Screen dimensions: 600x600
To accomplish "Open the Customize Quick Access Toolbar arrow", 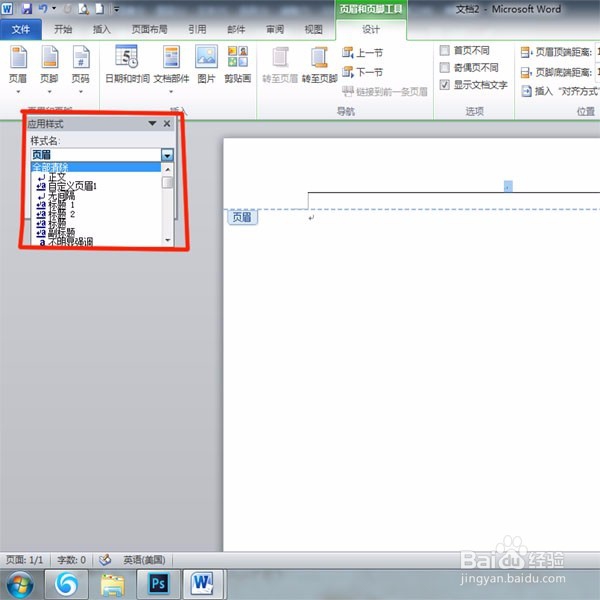I will coord(116,9).
